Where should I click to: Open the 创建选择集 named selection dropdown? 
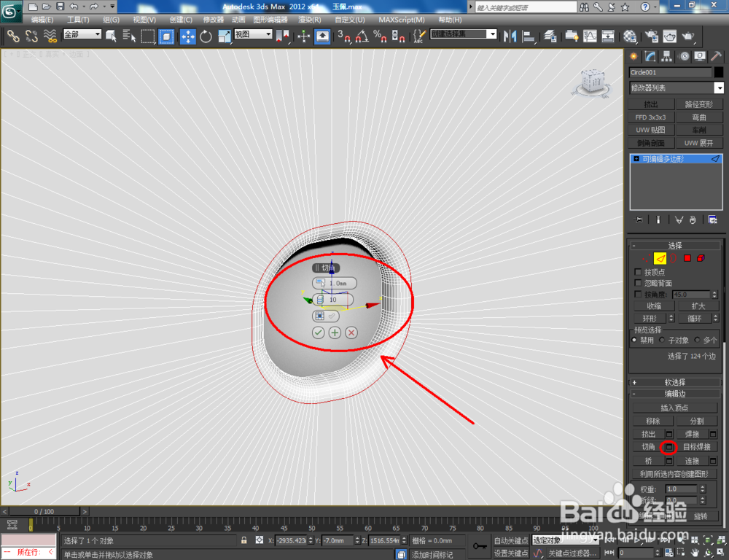[x=464, y=34]
